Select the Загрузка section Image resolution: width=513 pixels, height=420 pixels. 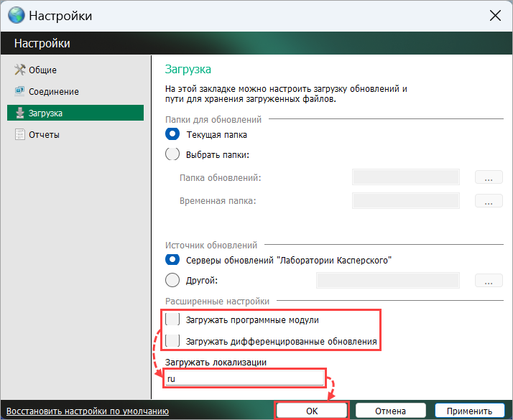pyautogui.click(x=75, y=113)
